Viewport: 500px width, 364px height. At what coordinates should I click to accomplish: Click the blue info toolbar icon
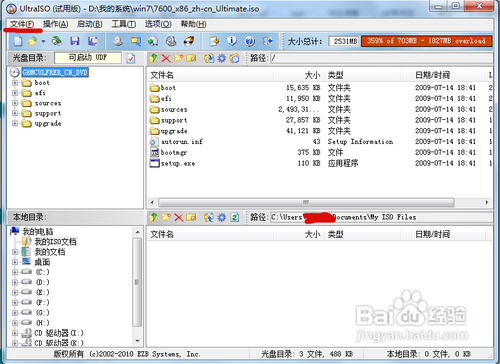232,41
